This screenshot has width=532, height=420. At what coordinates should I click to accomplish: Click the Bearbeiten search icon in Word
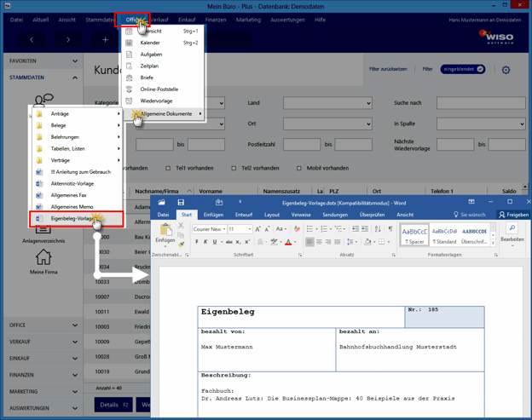pos(512,229)
